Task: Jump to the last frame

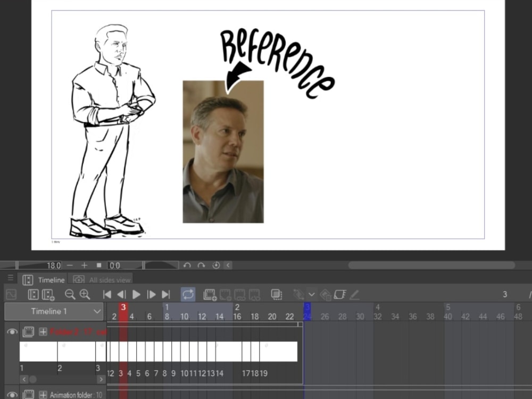Action: [x=165, y=294]
